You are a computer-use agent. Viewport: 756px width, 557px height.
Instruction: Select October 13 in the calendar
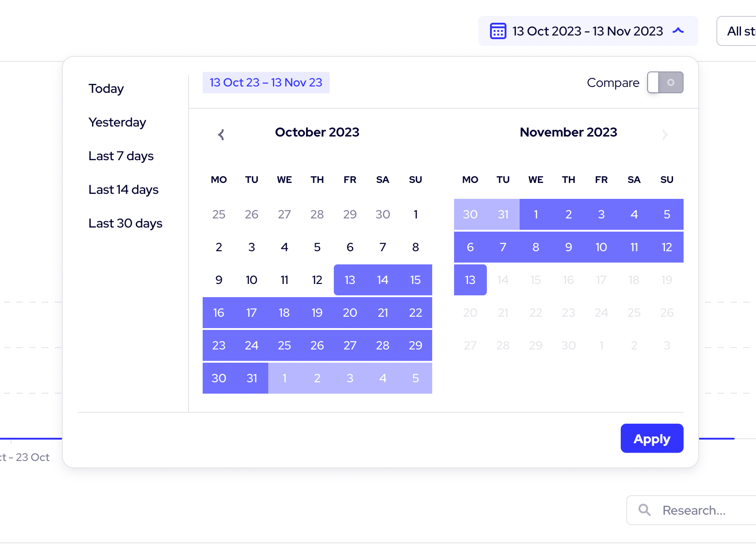(x=350, y=280)
